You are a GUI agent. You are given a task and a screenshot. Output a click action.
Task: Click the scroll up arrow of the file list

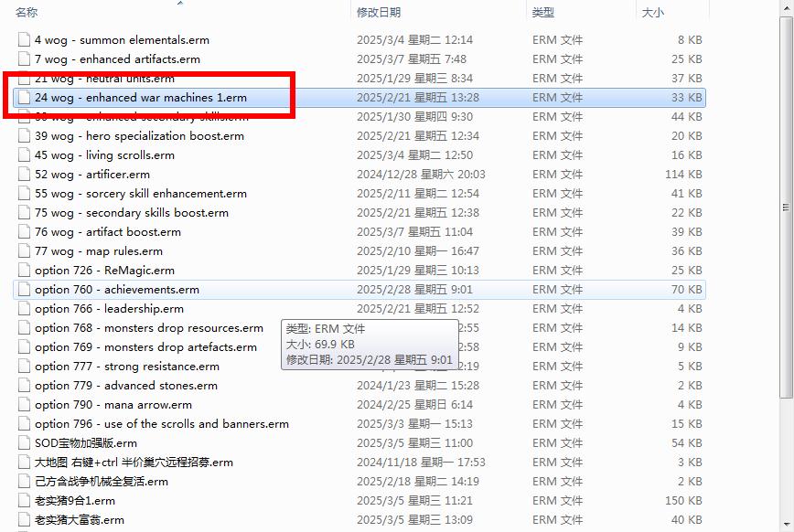(x=787, y=6)
